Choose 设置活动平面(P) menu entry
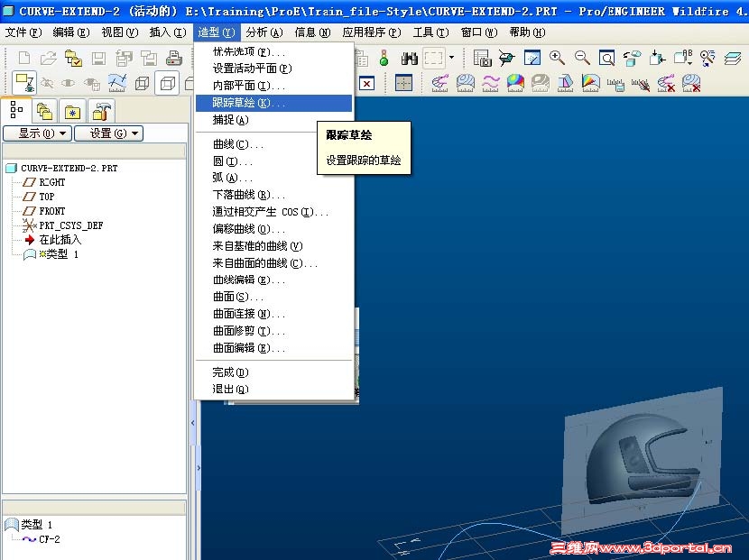The image size is (749, 560). click(x=273, y=69)
